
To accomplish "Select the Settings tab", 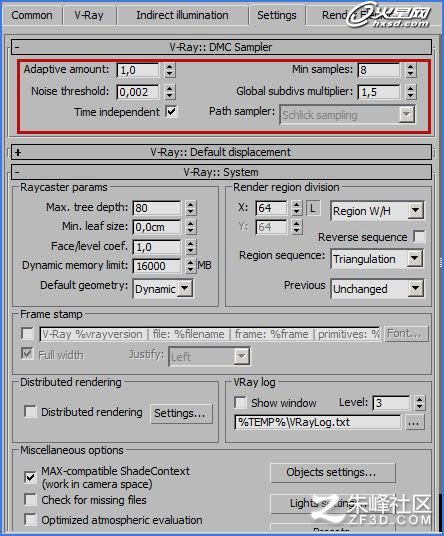I will [277, 15].
